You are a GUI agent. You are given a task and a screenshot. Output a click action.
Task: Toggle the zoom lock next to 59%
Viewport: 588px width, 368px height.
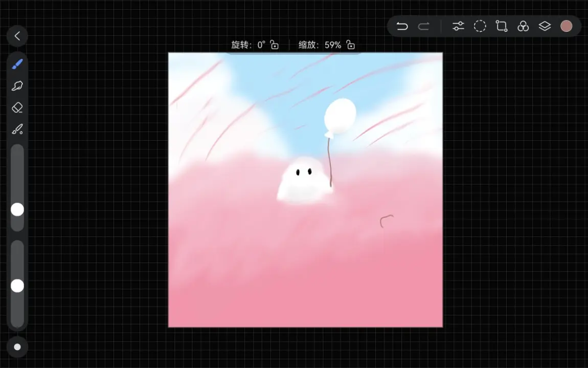[351, 45]
